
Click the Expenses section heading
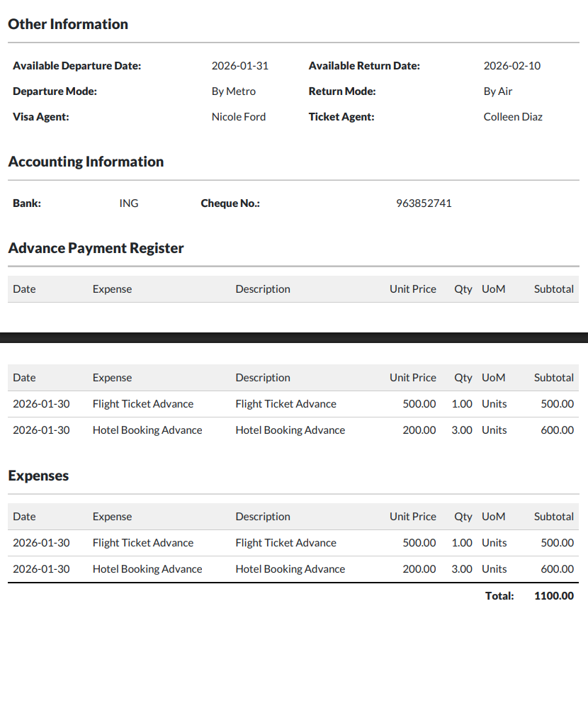38,476
